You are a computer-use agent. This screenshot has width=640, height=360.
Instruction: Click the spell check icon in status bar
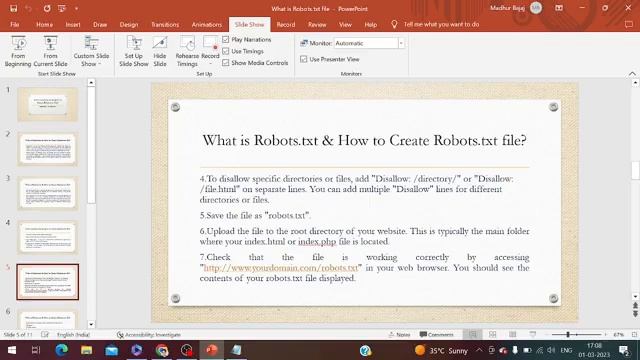pos(45,335)
